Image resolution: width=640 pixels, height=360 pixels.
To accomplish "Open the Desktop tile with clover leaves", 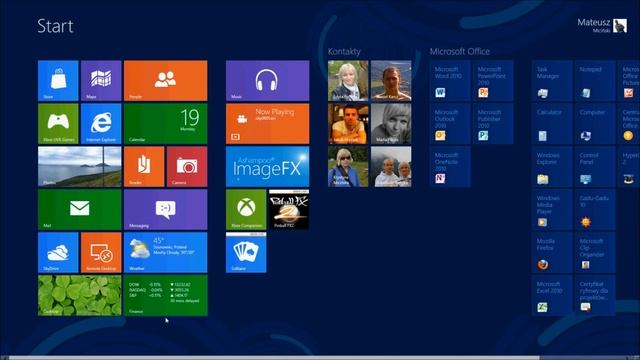I will [x=80, y=296].
